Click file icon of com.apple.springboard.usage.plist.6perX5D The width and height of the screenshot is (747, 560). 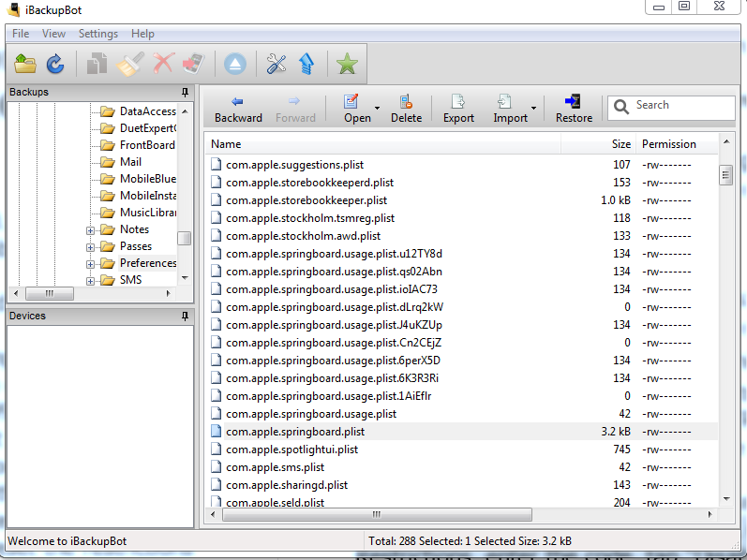tap(217, 361)
